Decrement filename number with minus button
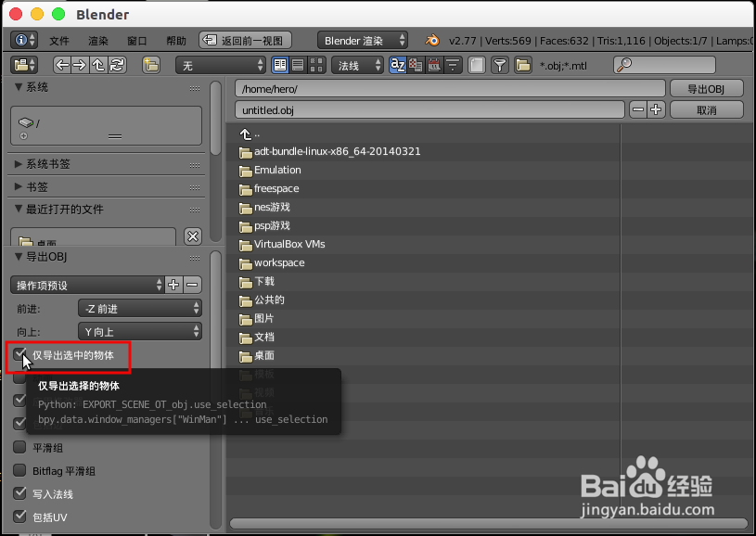756x536 pixels. click(638, 110)
